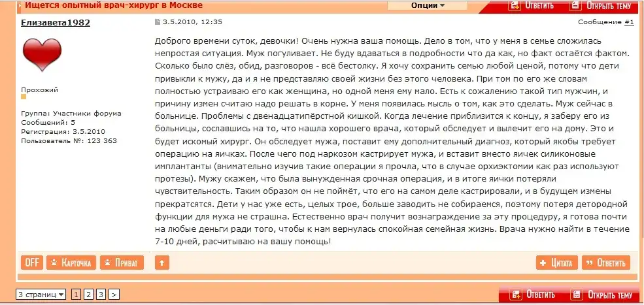Click post document icon beside 3.5.2010 date
Image resolution: width=644 pixels, height=305 pixels.
(x=158, y=22)
